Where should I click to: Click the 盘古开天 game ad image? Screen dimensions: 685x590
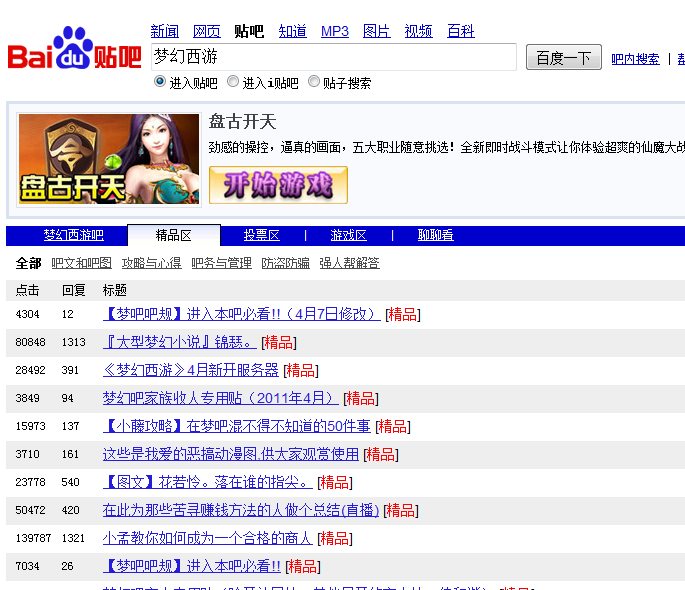click(109, 159)
